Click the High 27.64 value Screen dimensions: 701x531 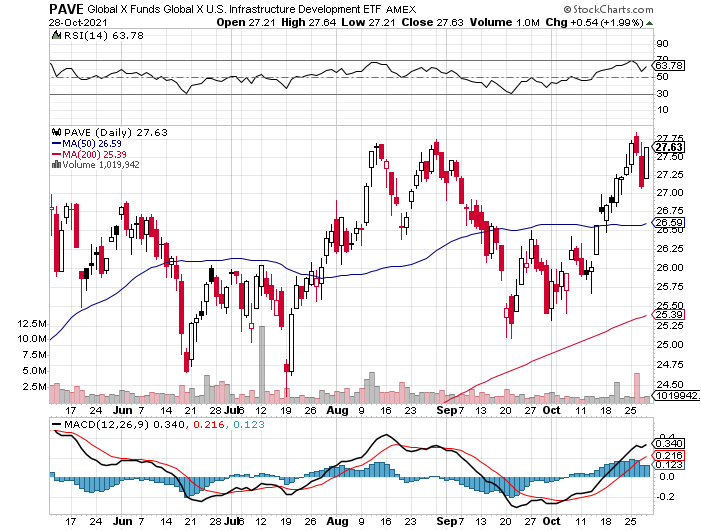308,22
